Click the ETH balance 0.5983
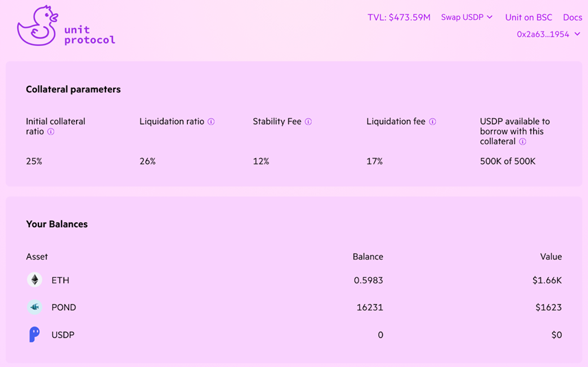This screenshot has height=367, width=588. click(368, 281)
